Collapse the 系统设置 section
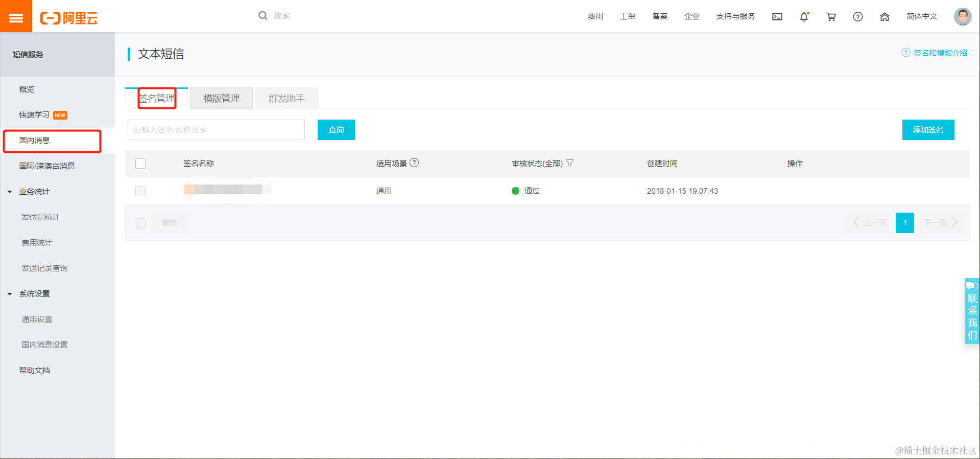The width and height of the screenshot is (980, 459). 10,294
